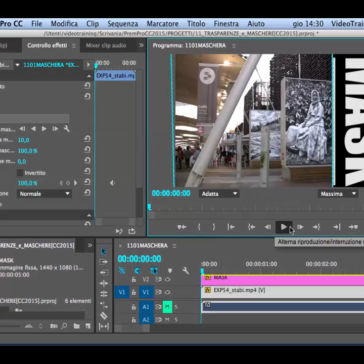Select the Razor tool

[104, 316]
